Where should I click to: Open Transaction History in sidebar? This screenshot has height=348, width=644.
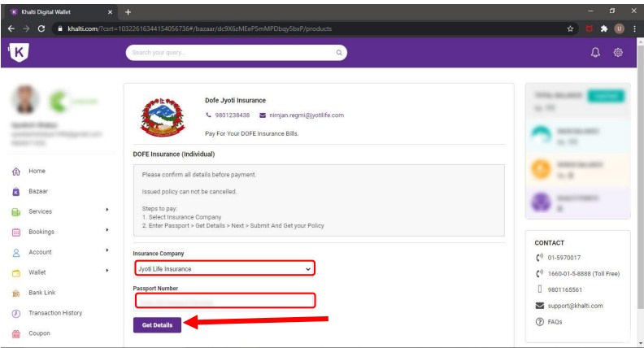coord(54,313)
